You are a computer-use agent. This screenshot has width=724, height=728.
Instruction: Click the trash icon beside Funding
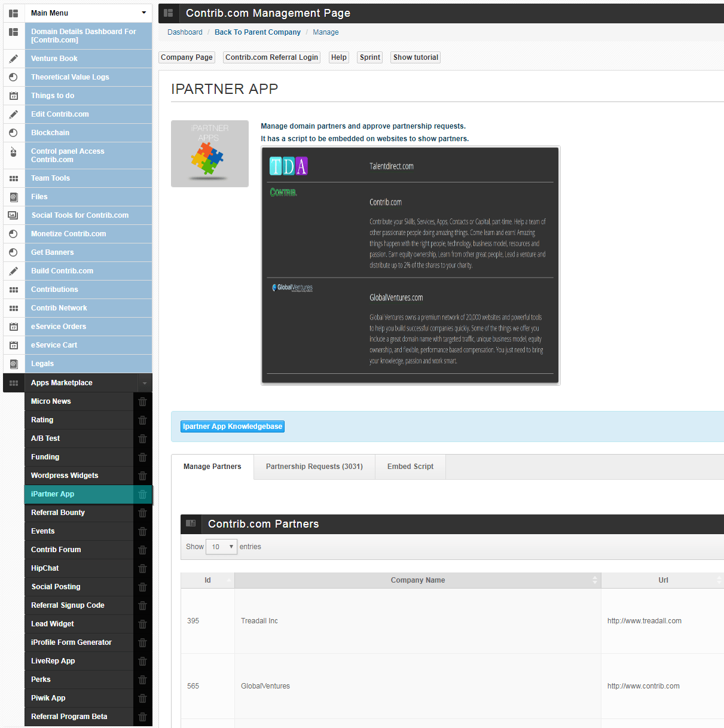click(x=142, y=457)
